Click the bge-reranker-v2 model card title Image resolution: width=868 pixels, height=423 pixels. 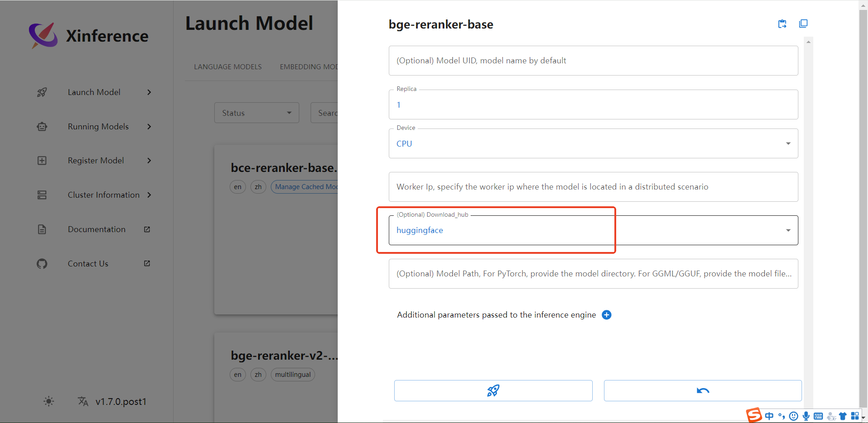coord(284,356)
